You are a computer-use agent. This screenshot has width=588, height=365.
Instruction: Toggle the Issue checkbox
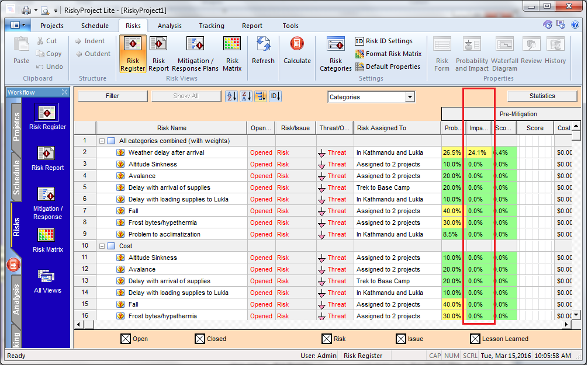[x=400, y=339]
